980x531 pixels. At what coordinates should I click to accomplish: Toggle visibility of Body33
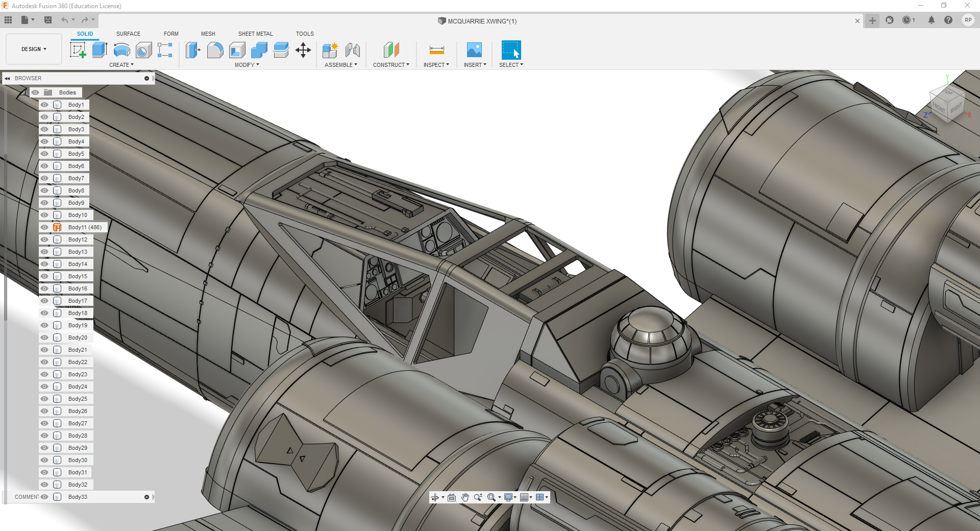tap(44, 497)
